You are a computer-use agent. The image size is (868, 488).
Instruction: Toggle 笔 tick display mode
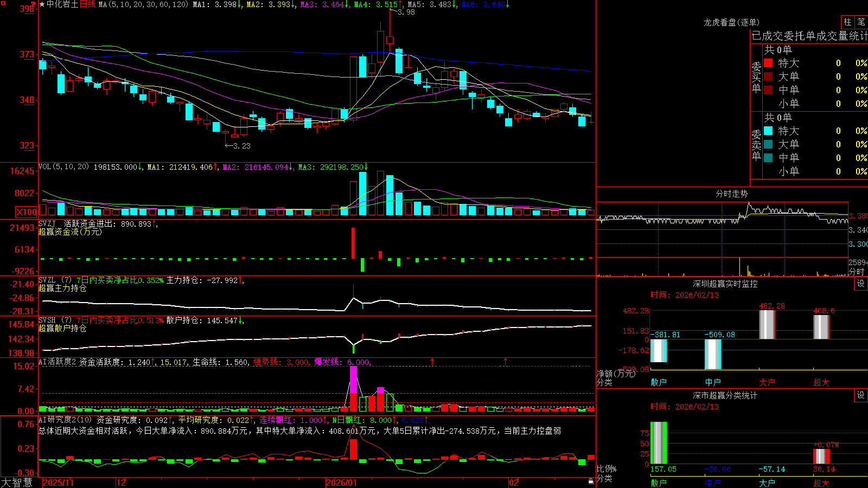coord(861,22)
